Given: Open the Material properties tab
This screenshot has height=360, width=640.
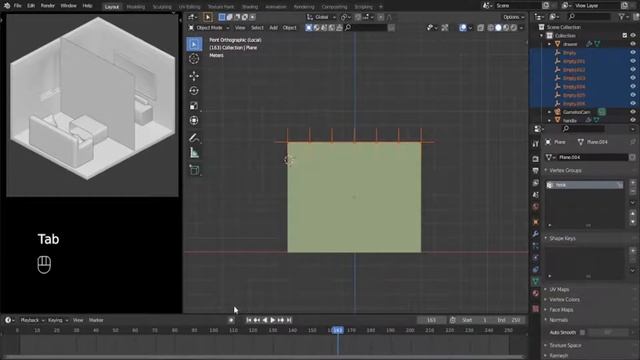Looking at the screenshot, I should [x=536, y=293].
